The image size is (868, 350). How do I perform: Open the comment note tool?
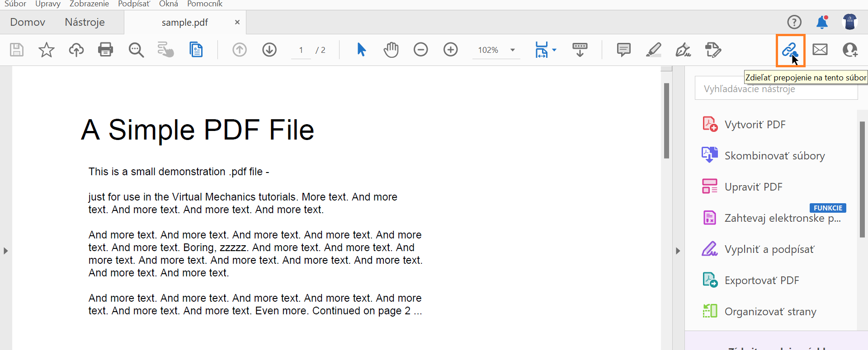623,50
